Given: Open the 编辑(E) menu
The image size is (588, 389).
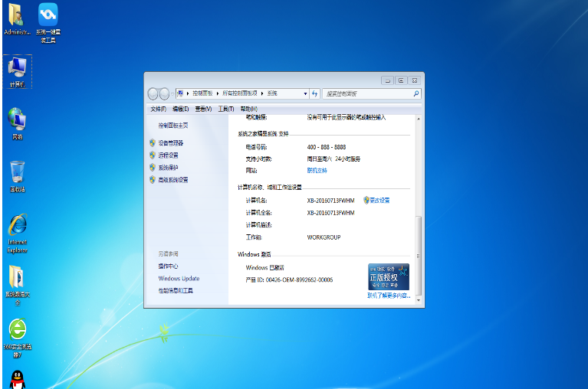Looking at the screenshot, I should [180, 109].
